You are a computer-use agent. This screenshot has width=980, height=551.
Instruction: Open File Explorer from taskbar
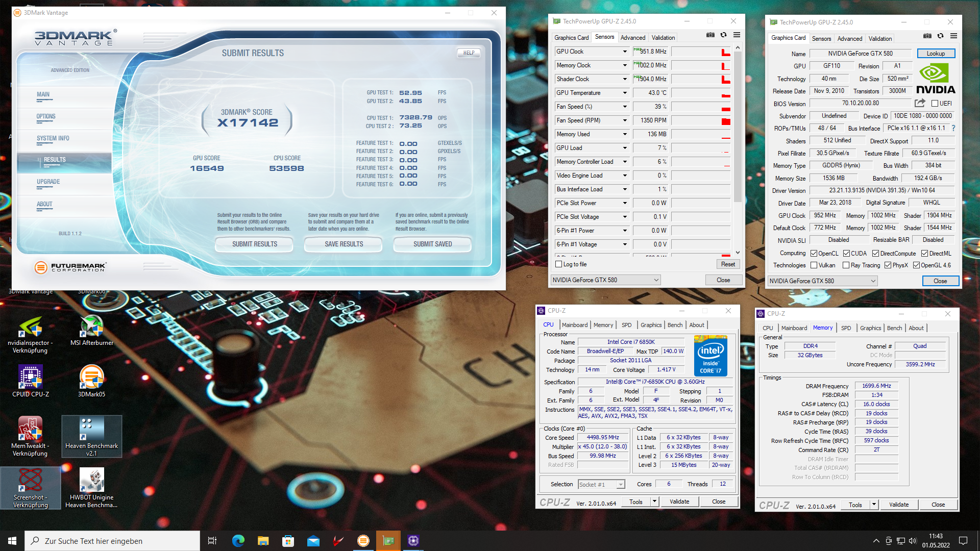(263, 541)
